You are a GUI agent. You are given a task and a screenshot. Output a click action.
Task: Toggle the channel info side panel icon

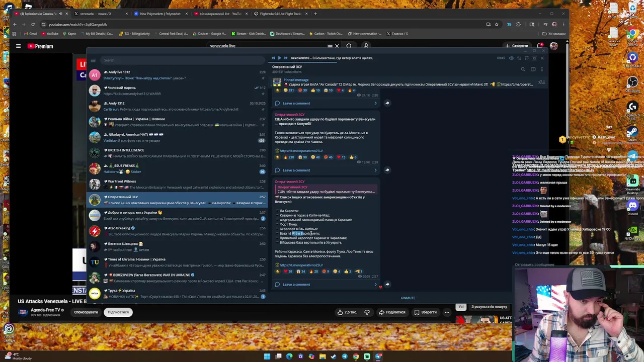(x=533, y=69)
